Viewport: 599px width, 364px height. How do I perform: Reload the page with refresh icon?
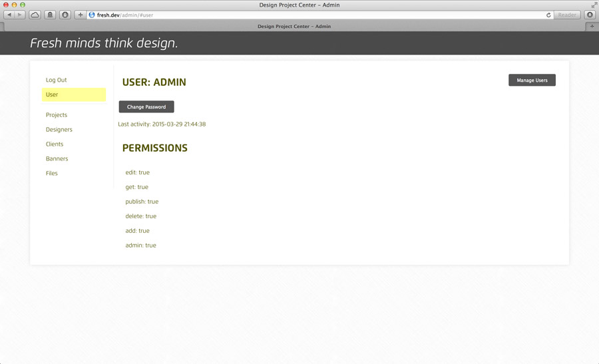[x=548, y=15]
